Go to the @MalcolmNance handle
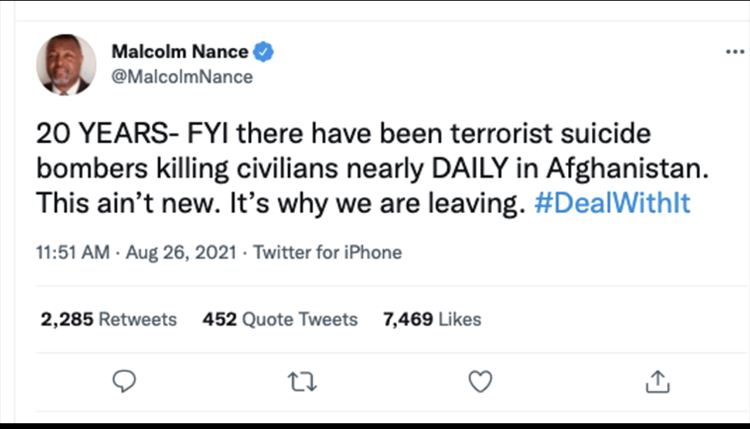750x429 pixels. pyautogui.click(x=181, y=76)
